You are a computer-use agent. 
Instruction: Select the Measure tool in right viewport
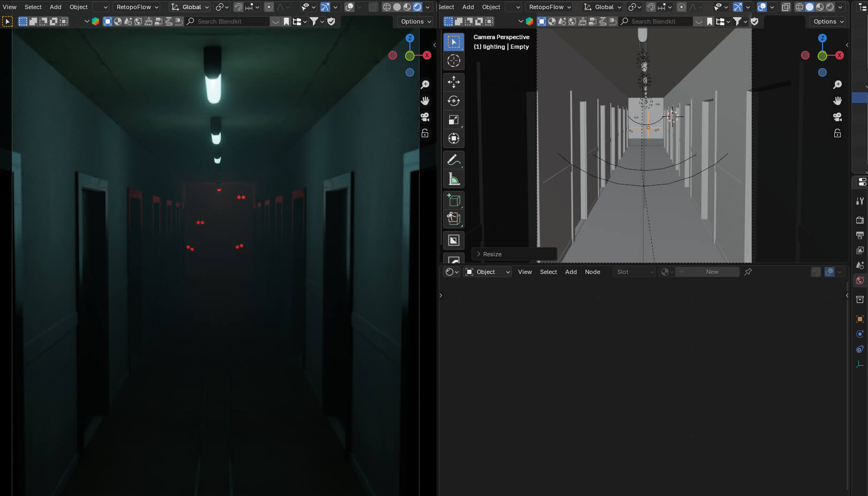pos(454,179)
